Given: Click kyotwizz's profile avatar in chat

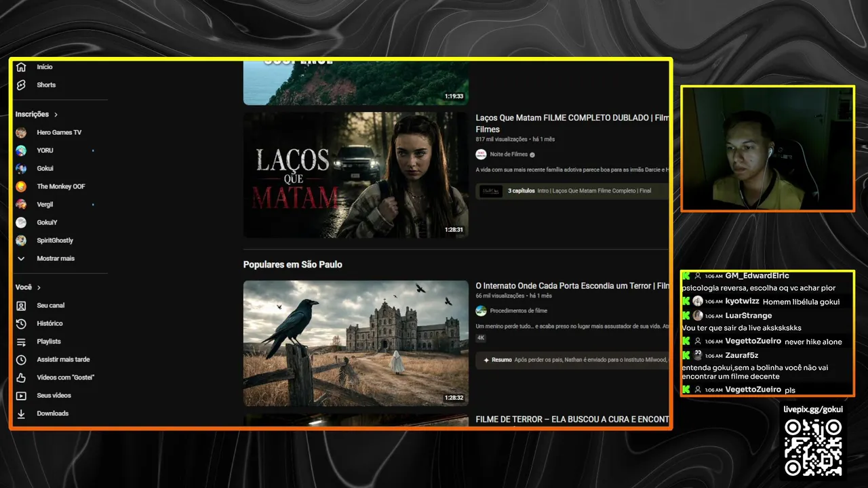Looking at the screenshot, I should [x=698, y=301].
